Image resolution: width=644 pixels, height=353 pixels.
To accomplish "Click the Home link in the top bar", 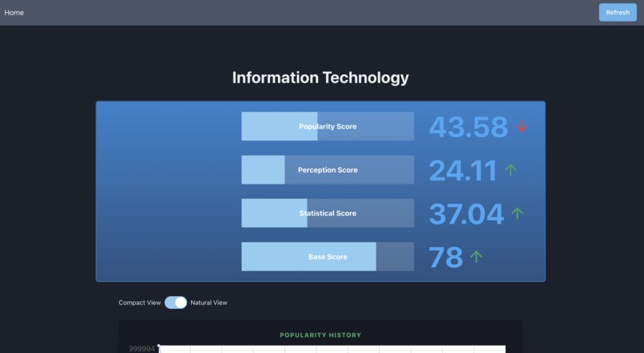I will [x=14, y=13].
